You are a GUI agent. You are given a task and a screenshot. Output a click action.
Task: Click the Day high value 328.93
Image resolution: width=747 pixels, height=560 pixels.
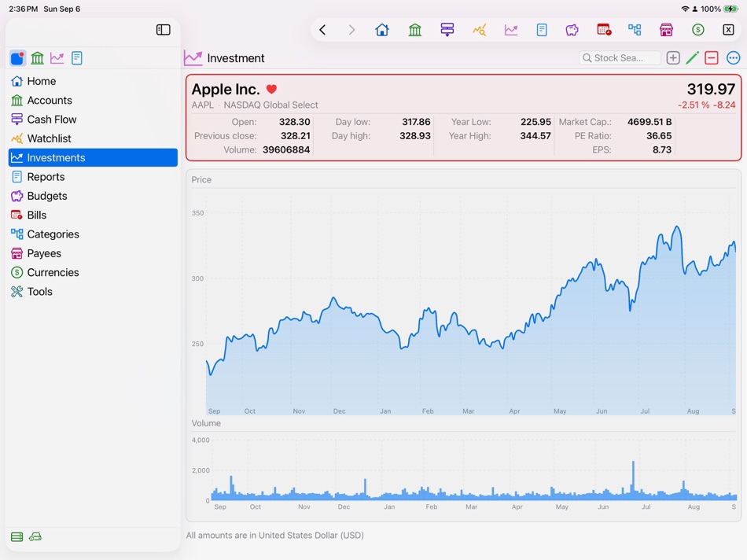[x=415, y=136]
